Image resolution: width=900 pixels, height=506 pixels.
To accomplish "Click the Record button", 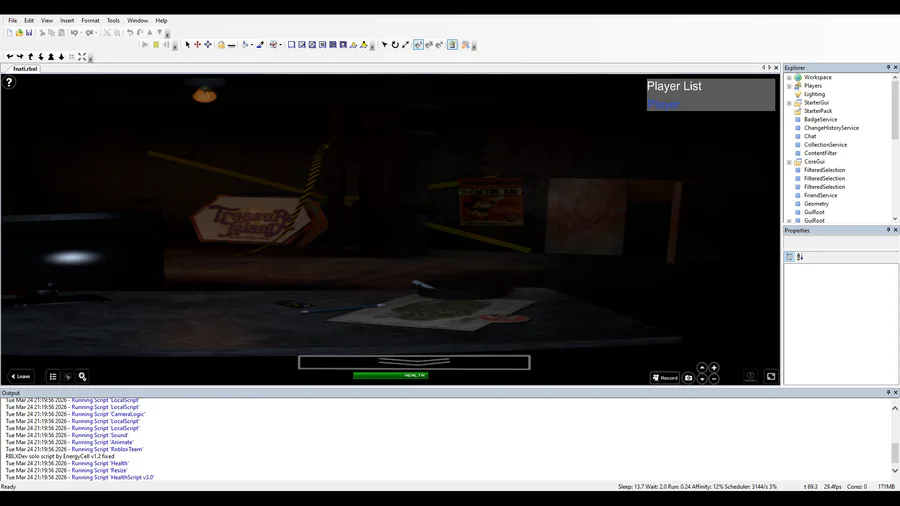I will (665, 377).
